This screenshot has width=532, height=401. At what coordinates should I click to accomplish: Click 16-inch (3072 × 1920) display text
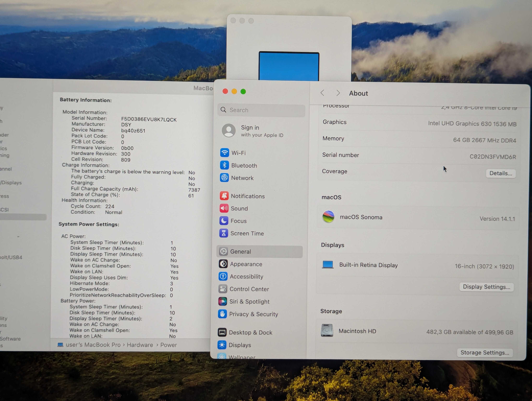pos(484,266)
